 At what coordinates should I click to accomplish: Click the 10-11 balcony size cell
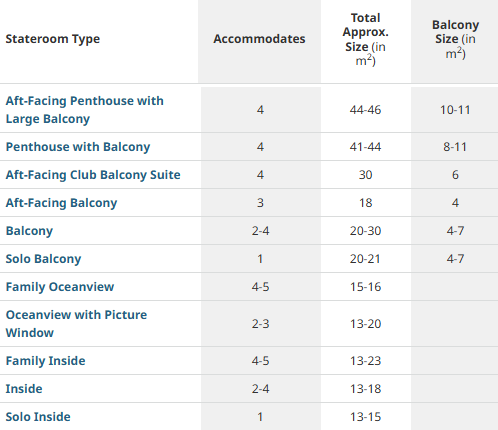click(x=455, y=110)
